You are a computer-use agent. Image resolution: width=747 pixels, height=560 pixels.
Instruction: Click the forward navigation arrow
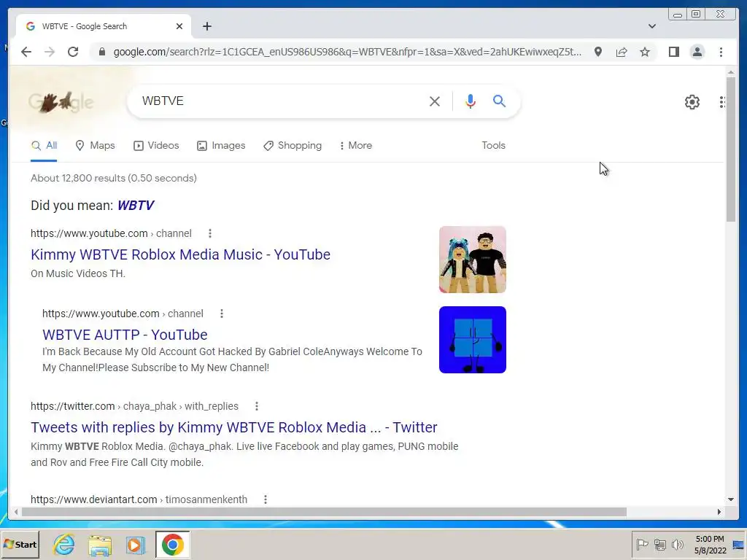(x=50, y=52)
